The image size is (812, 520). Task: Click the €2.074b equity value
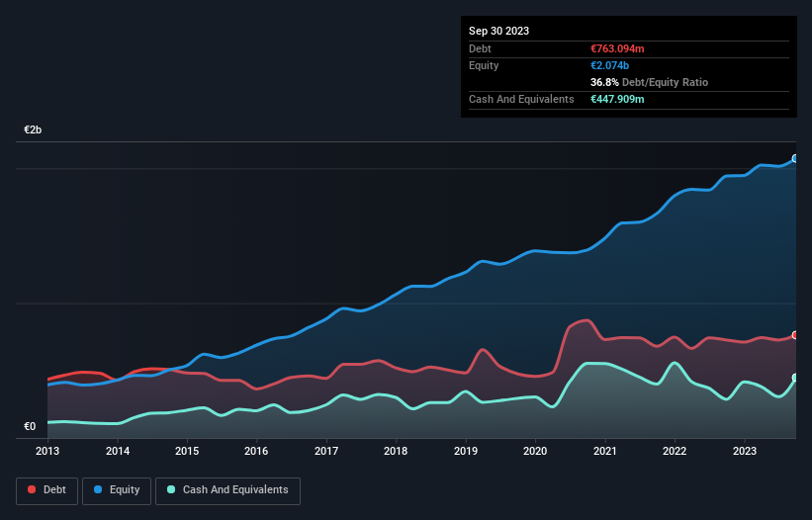(609, 65)
